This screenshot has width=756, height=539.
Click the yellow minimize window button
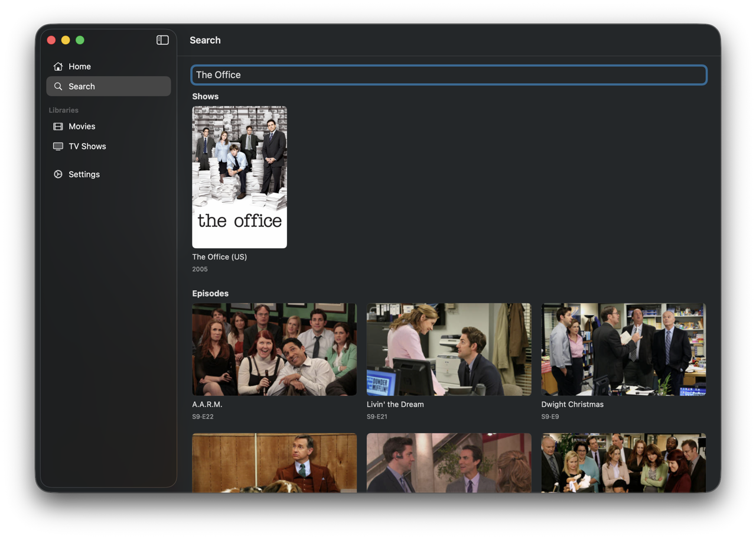click(66, 40)
